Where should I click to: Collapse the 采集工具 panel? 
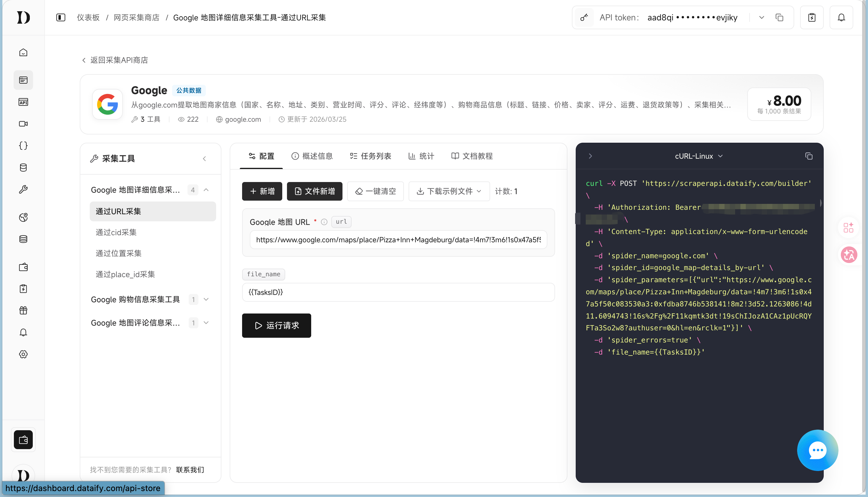204,159
